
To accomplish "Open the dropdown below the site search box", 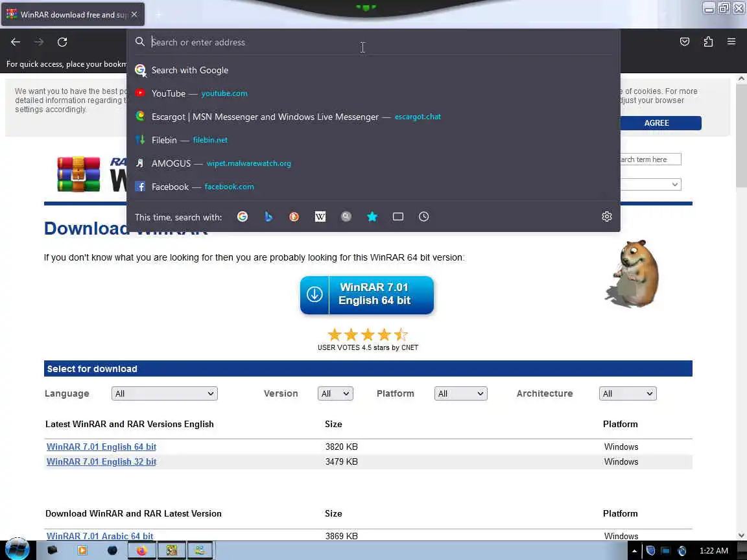I will tap(651, 184).
